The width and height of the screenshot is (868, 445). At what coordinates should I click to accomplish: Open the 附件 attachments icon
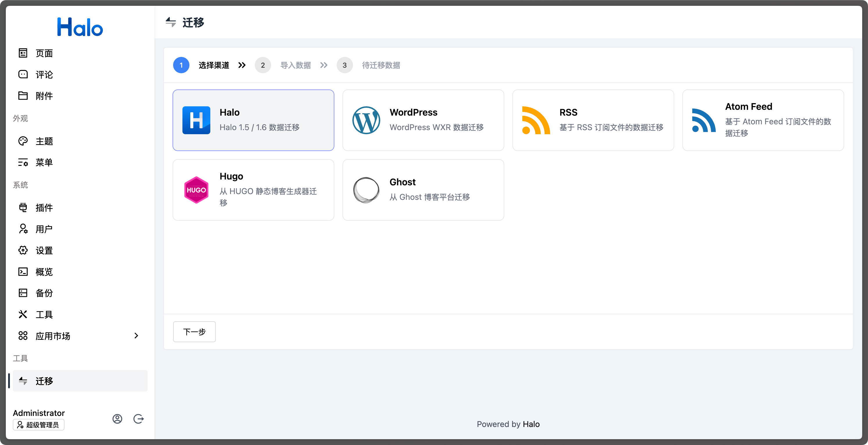23,96
